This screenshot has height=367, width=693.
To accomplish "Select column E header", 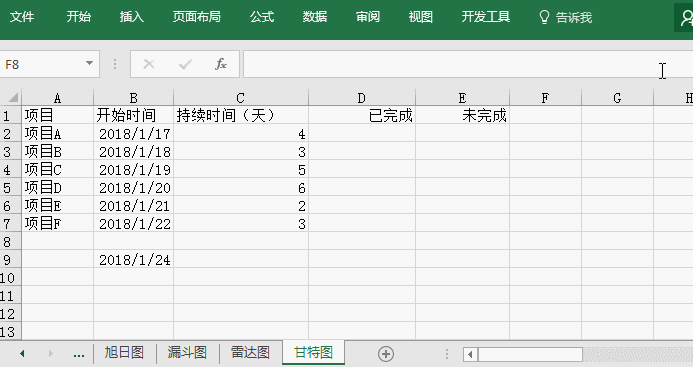I will [462, 98].
